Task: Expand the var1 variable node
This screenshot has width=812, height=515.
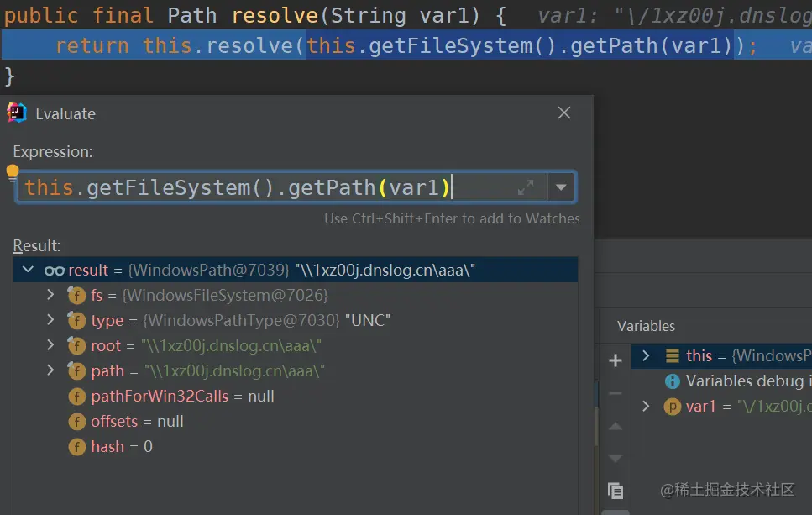Action: (646, 406)
